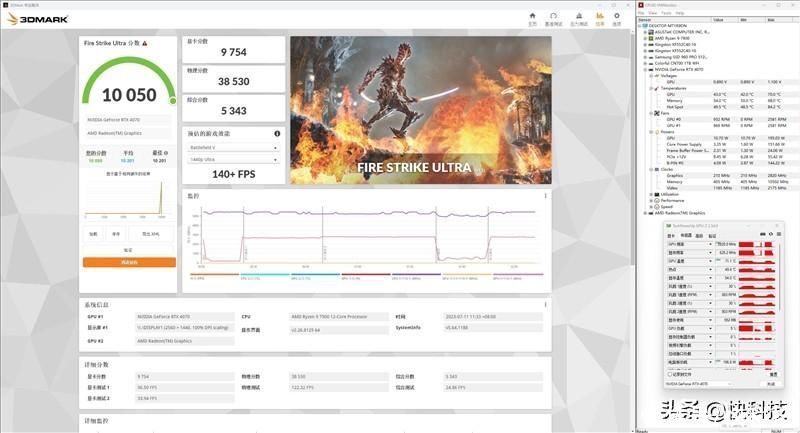Screen dimensions: 800x433
Task: Click the GPU-Z sensor list scrollbar
Action: [780, 278]
